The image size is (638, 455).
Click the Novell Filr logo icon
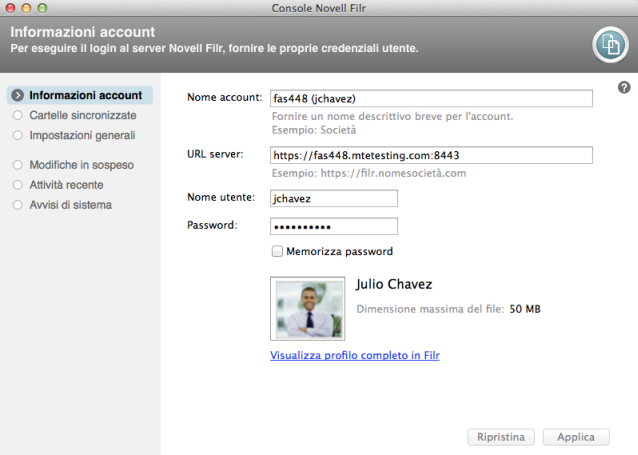610,45
